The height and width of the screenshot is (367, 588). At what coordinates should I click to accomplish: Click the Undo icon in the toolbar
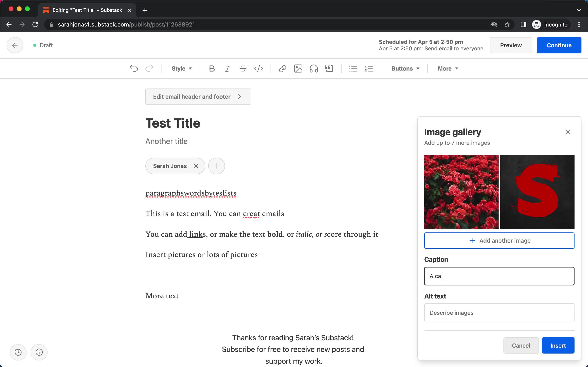point(134,69)
